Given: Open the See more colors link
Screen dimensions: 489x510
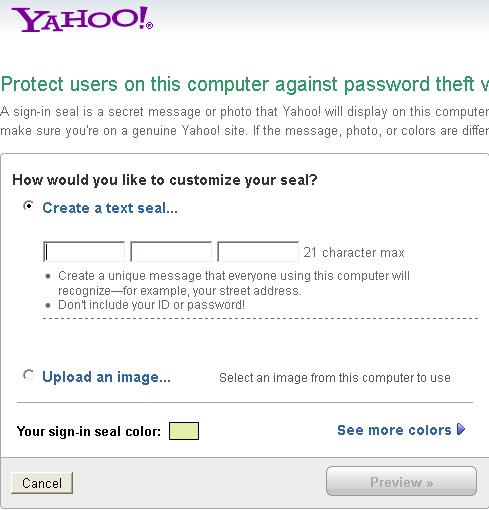Looking at the screenshot, I should click(394, 430).
